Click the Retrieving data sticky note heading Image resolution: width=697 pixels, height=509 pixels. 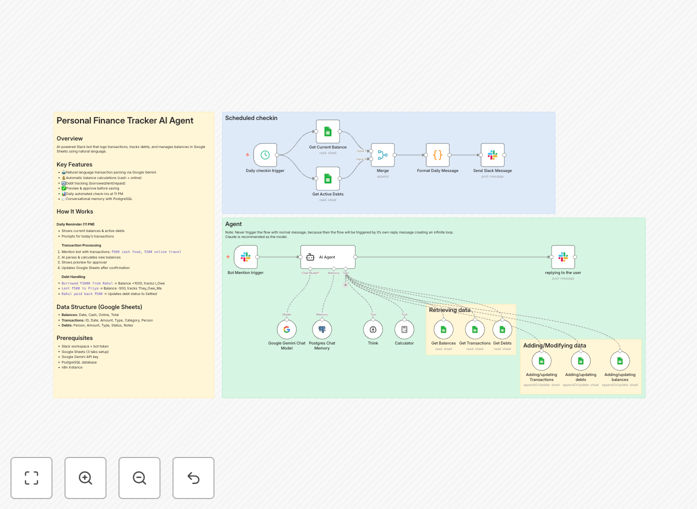(449, 310)
